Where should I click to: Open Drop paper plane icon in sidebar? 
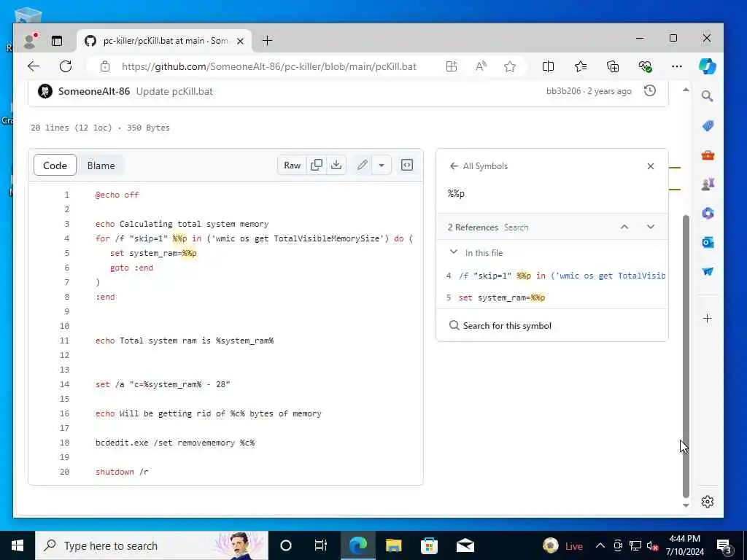[708, 271]
